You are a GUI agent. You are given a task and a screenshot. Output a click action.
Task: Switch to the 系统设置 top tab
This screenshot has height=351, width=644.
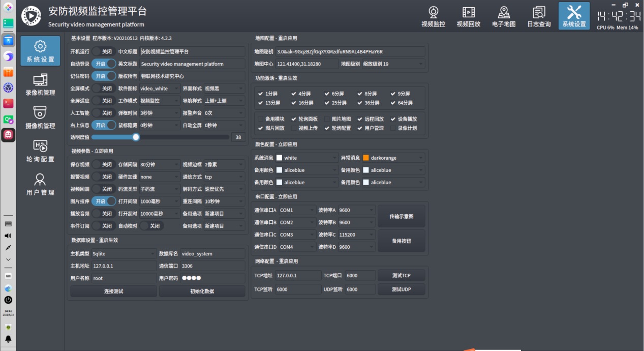tap(574, 16)
